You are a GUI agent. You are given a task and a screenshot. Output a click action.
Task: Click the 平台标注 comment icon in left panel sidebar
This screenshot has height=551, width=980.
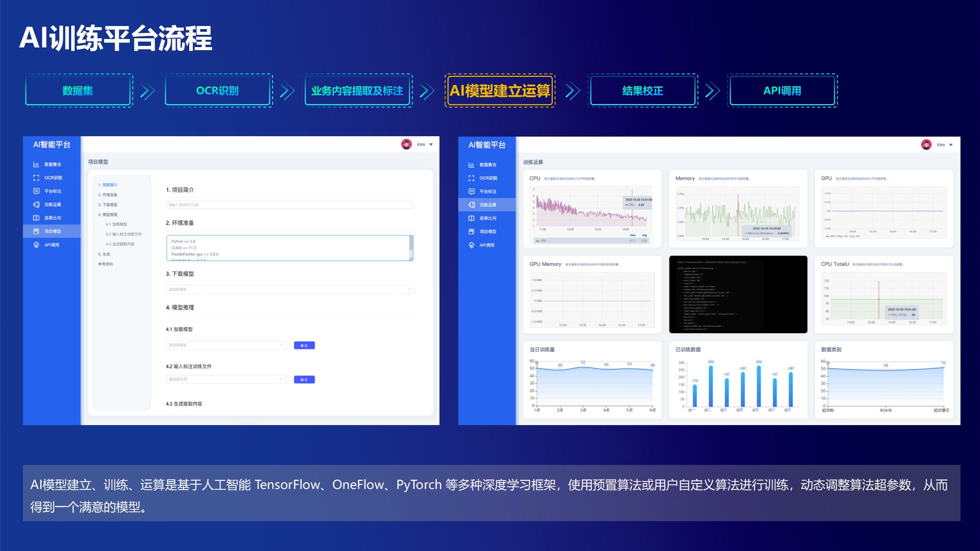[x=36, y=191]
